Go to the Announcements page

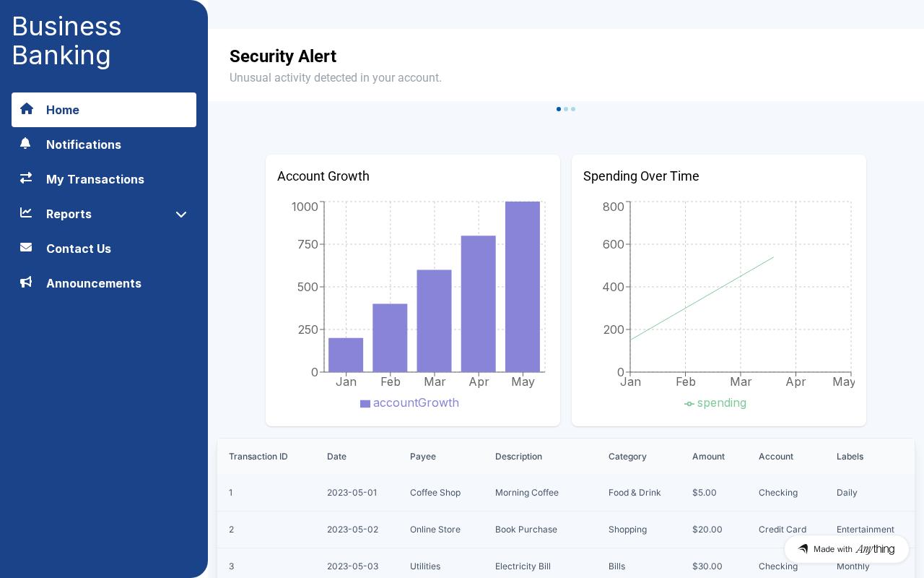[94, 283]
